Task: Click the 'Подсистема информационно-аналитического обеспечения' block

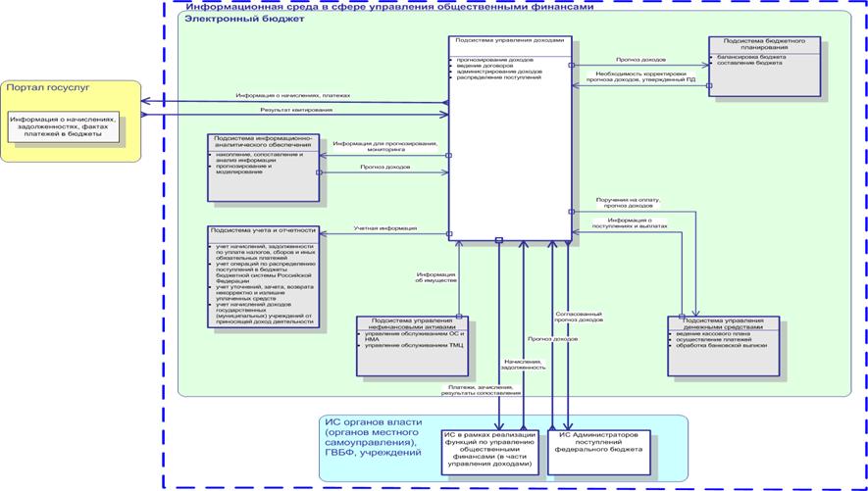Action: coord(264,167)
